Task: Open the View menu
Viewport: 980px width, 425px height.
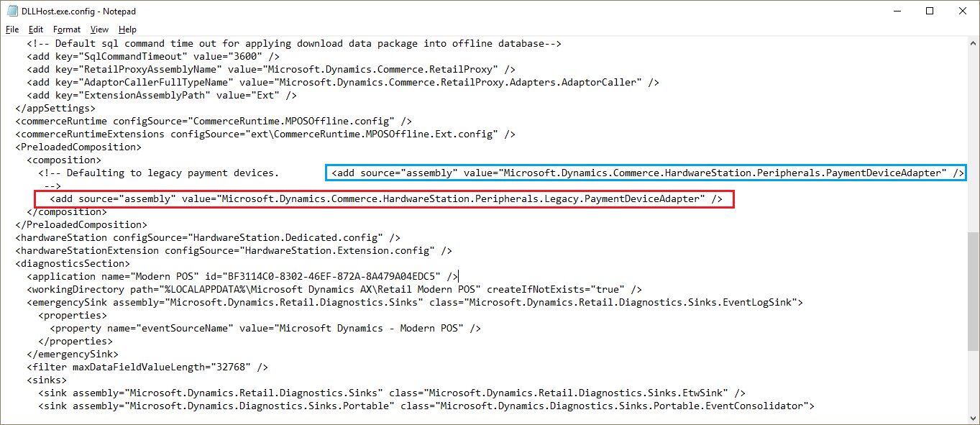Action: [x=100, y=29]
